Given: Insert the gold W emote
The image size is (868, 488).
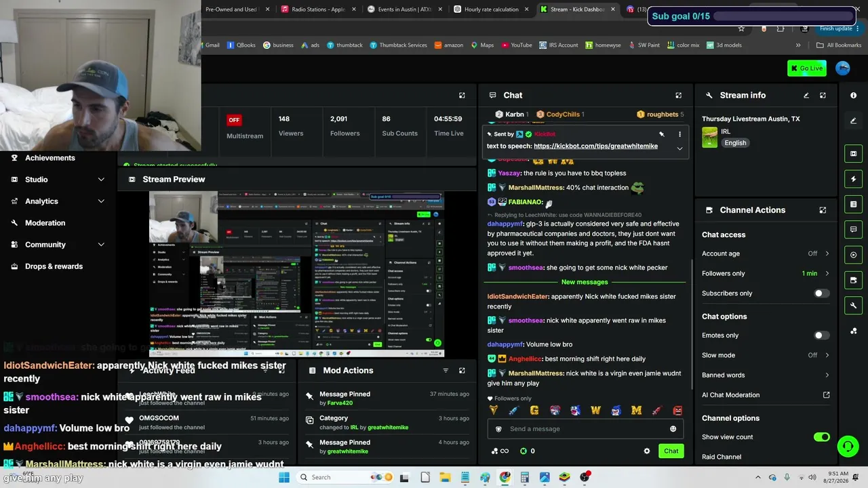Looking at the screenshot, I should (595, 410).
